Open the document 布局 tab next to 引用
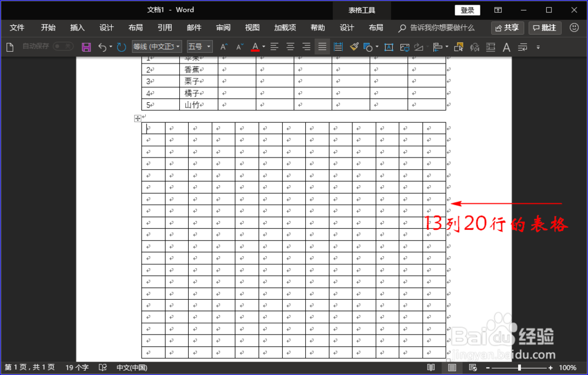Image resolution: width=588 pixels, height=375 pixels. pyautogui.click(x=135, y=28)
